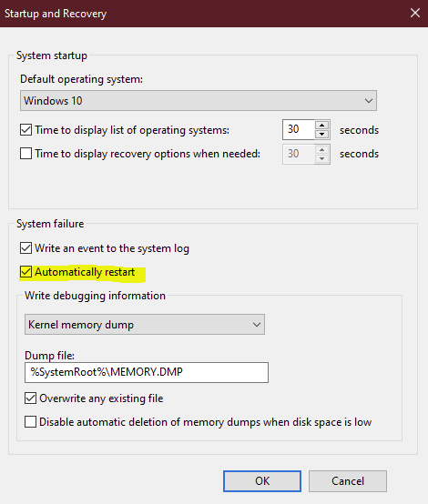
Task: Open the Default operating system dropdown
Action: point(199,101)
